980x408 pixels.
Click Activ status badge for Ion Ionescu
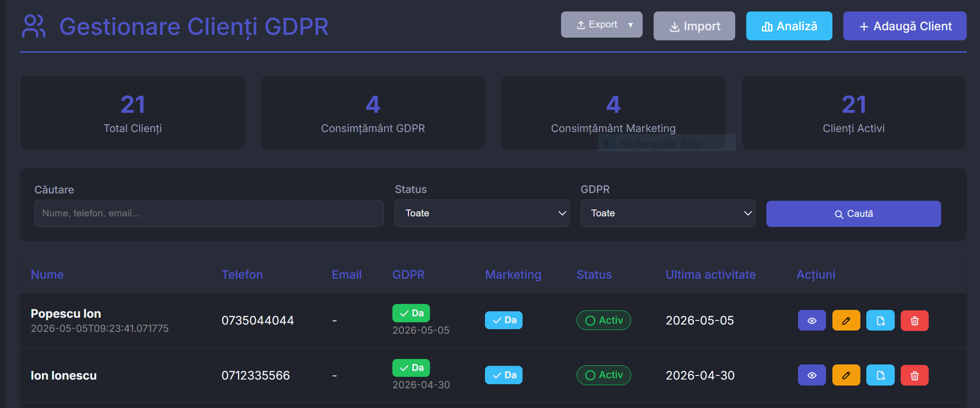pyautogui.click(x=604, y=375)
